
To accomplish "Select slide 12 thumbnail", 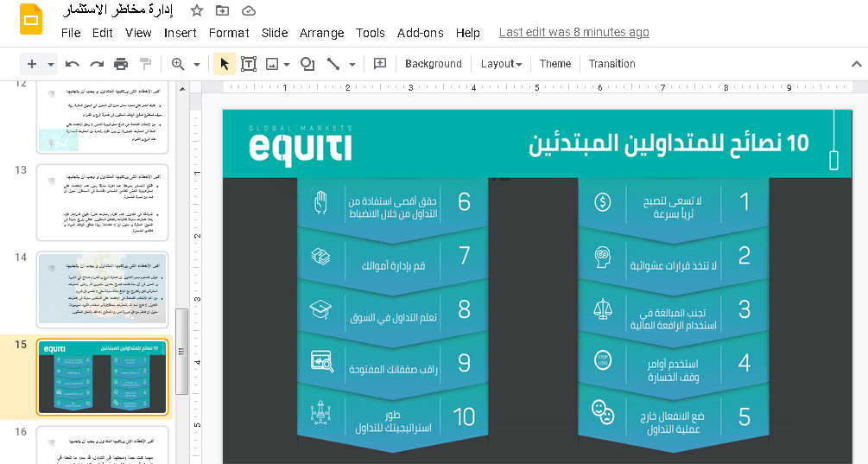I will click(x=103, y=118).
